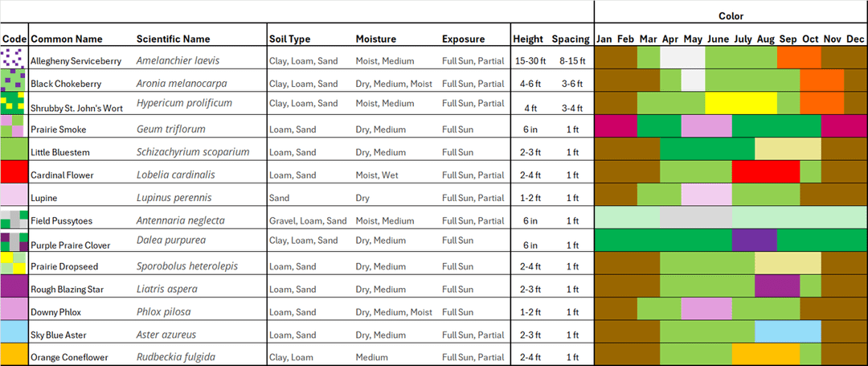This screenshot has height=366, width=868.
Task: Click the "Soil Type" column header
Action: tap(289, 39)
